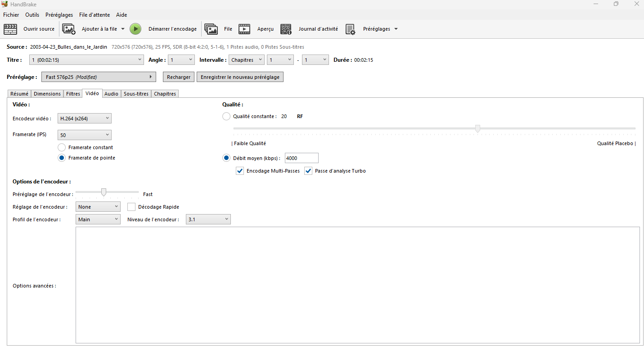Click the Faible Qualité label

[x=249, y=143]
